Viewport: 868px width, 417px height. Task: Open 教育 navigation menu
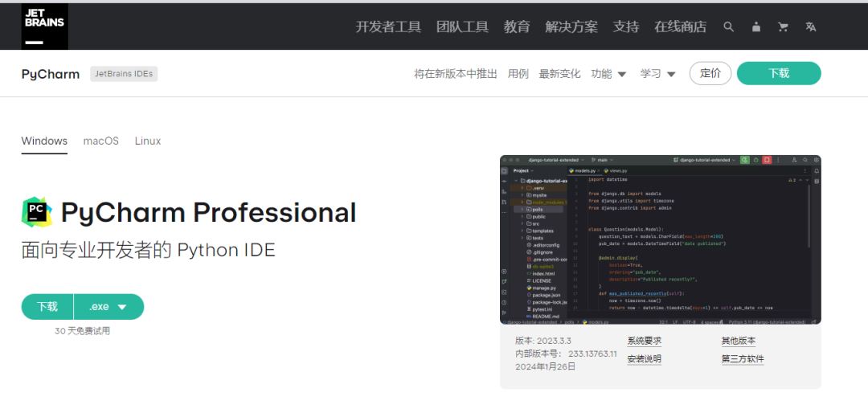tap(517, 27)
